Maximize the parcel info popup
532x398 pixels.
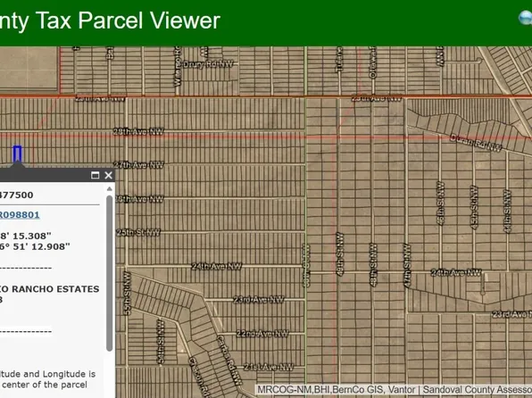[x=95, y=175]
